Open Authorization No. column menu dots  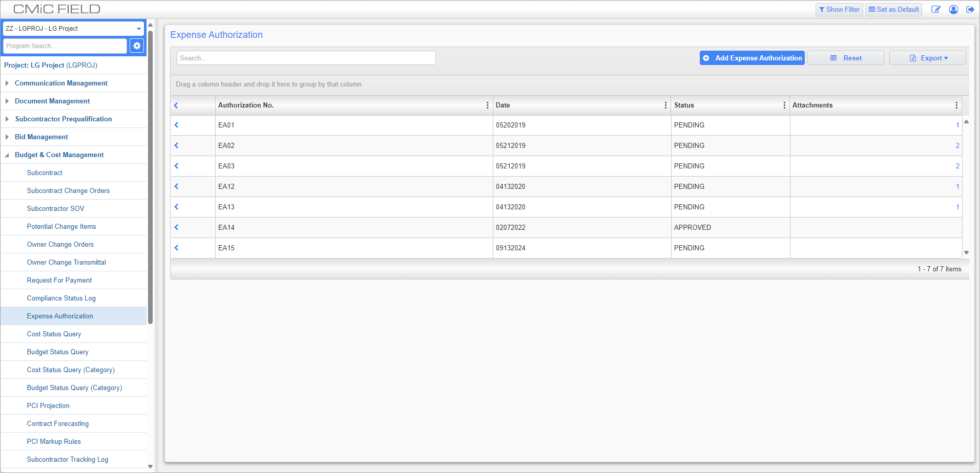pyautogui.click(x=487, y=105)
